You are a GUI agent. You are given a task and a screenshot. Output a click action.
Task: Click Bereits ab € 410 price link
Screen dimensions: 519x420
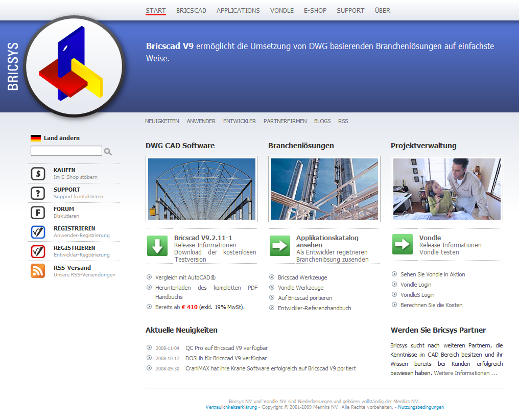pyautogui.click(x=200, y=307)
